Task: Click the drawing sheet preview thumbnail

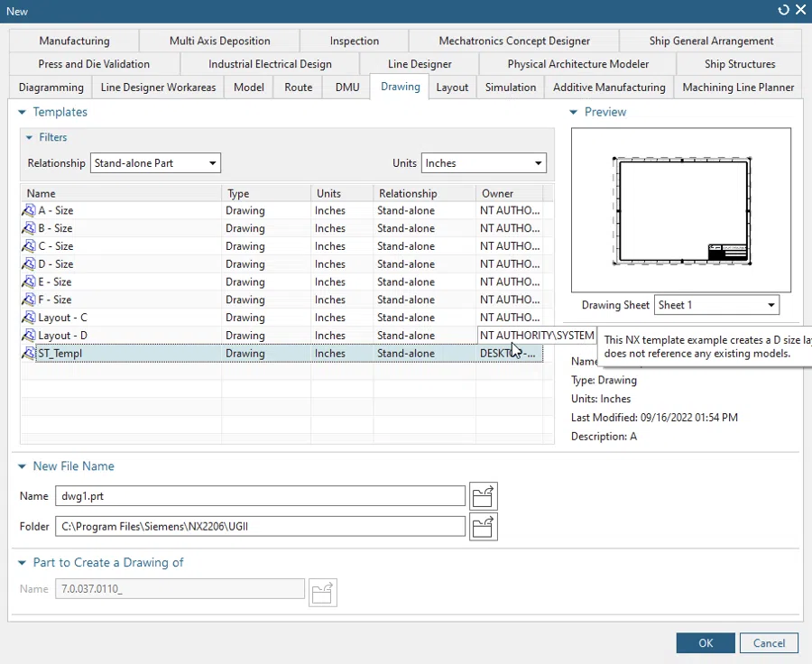Action: point(681,210)
